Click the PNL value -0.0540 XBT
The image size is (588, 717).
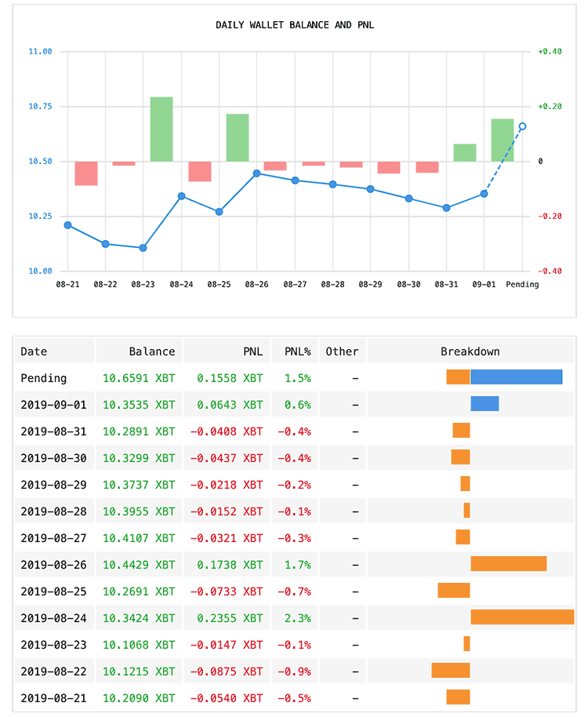[x=227, y=698]
